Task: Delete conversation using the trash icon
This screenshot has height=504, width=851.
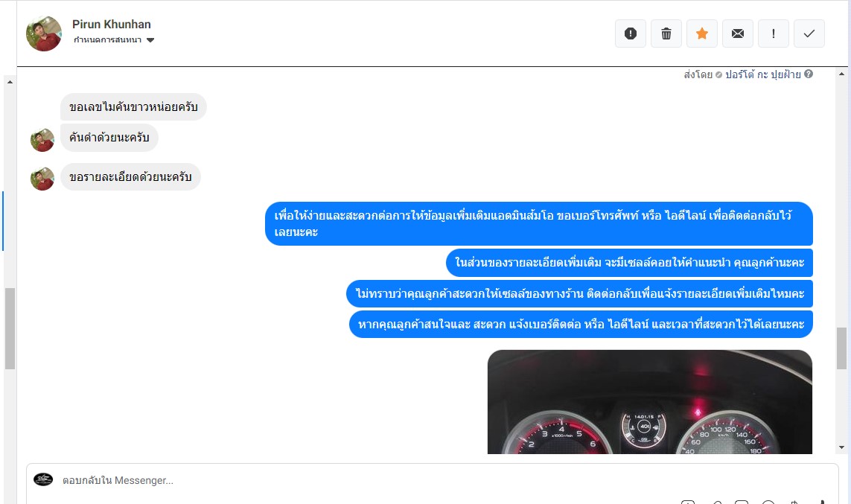Action: [666, 34]
